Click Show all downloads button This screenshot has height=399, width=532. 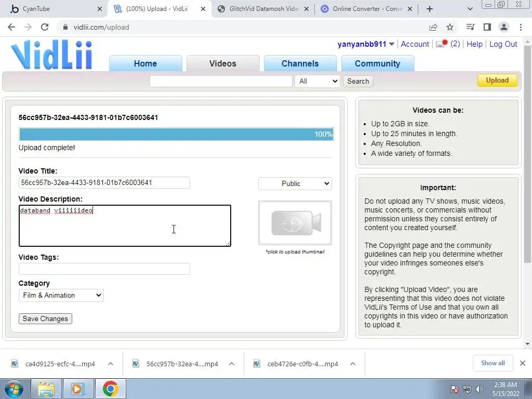point(493,363)
